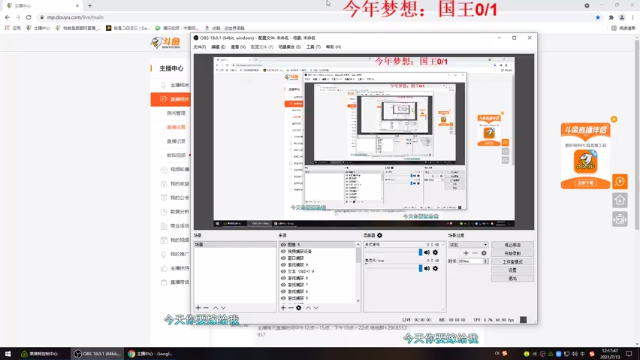640x360 pixels.
Task: Select the scene entry in Scenes list
Action: click(235, 244)
